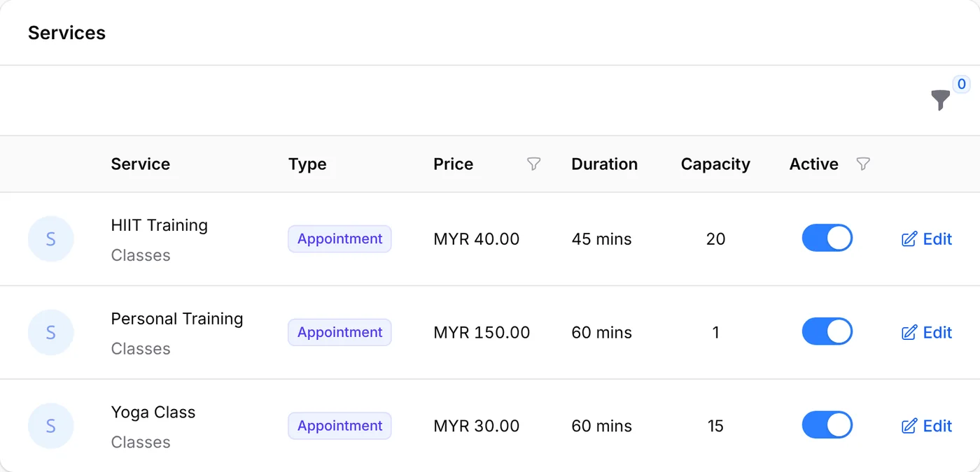980x472 pixels.
Task: Click the Classes label under Yoga Class
Action: [141, 443]
